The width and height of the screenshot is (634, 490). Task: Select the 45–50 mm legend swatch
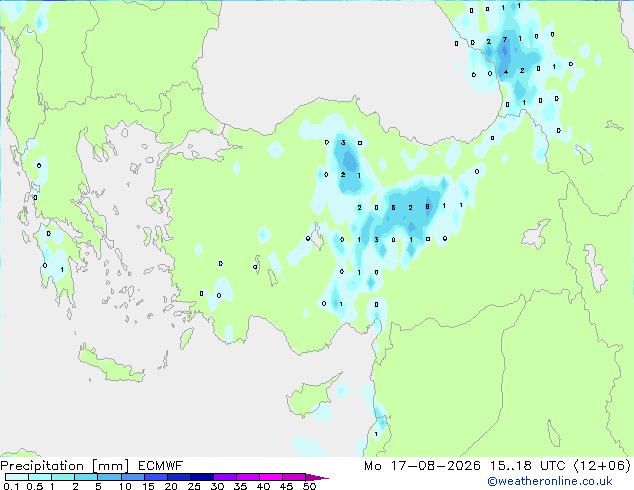click(294, 477)
